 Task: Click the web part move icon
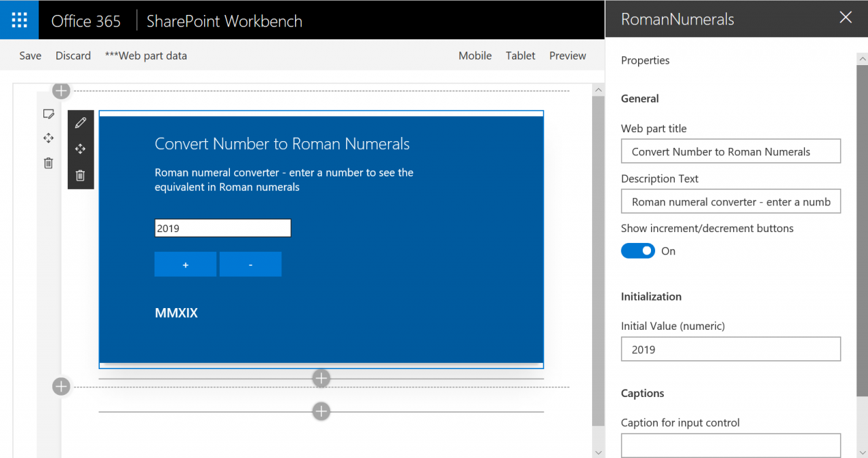[81, 149]
